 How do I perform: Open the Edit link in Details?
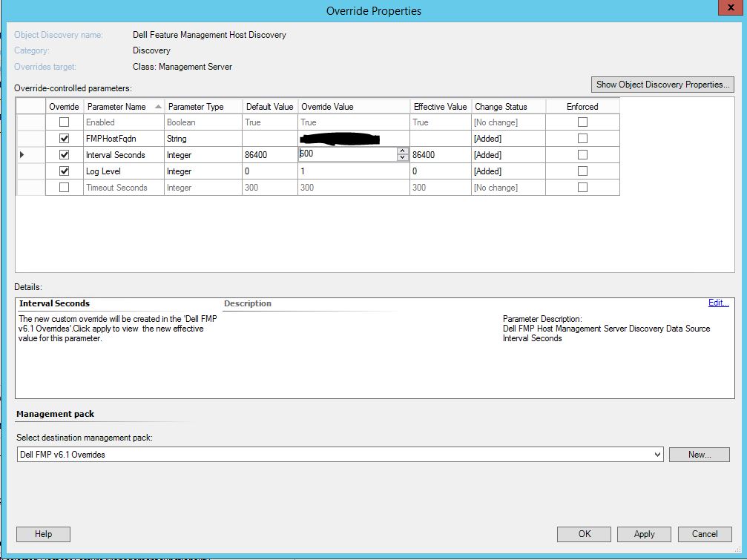pos(718,303)
